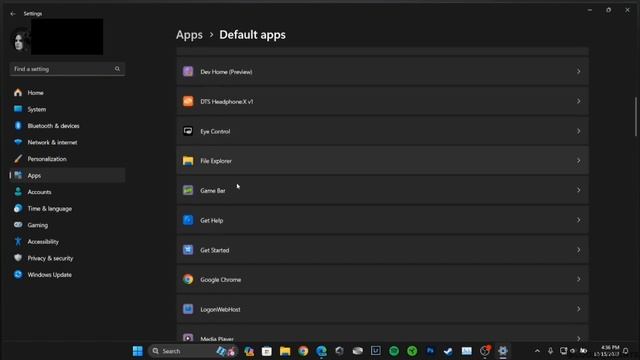Click the "Default apps" page heading
Screen dimensions: 640x360
[x=252, y=35]
